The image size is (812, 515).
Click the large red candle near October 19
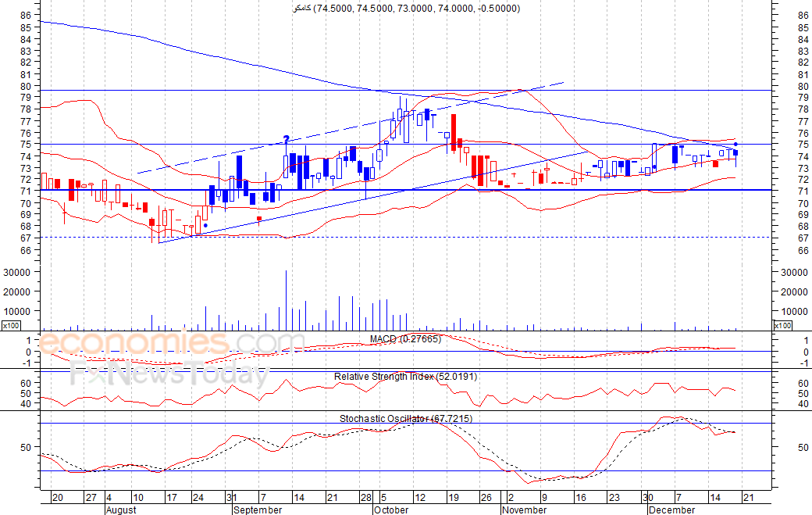pyautogui.click(x=454, y=133)
